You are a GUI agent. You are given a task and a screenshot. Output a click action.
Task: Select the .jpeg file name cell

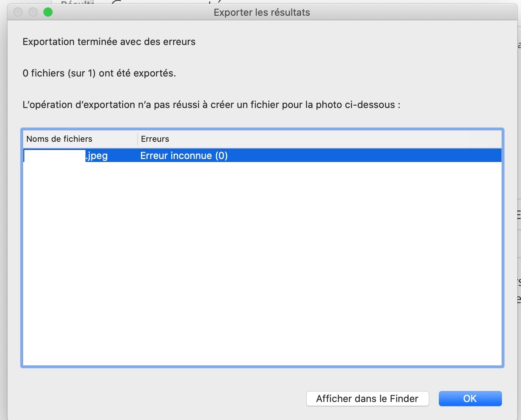(x=97, y=156)
